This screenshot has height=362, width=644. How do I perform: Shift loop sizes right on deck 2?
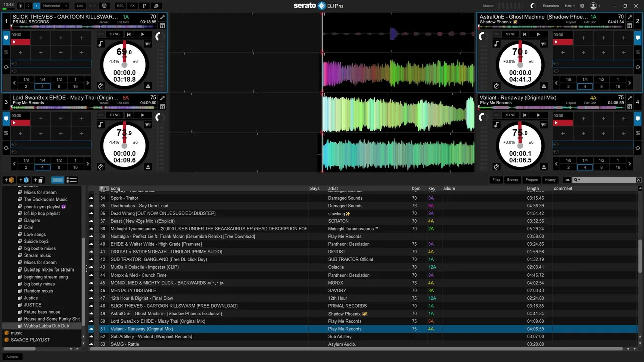[x=630, y=83]
